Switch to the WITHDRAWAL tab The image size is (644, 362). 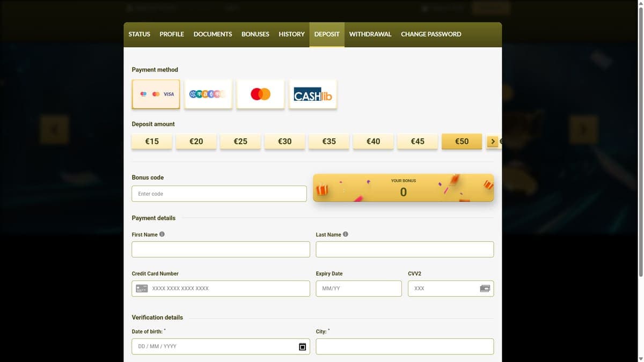pyautogui.click(x=370, y=34)
